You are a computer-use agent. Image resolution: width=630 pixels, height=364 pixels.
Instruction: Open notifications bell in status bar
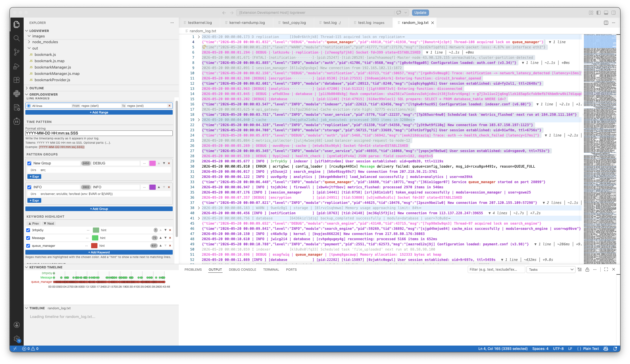click(615, 348)
